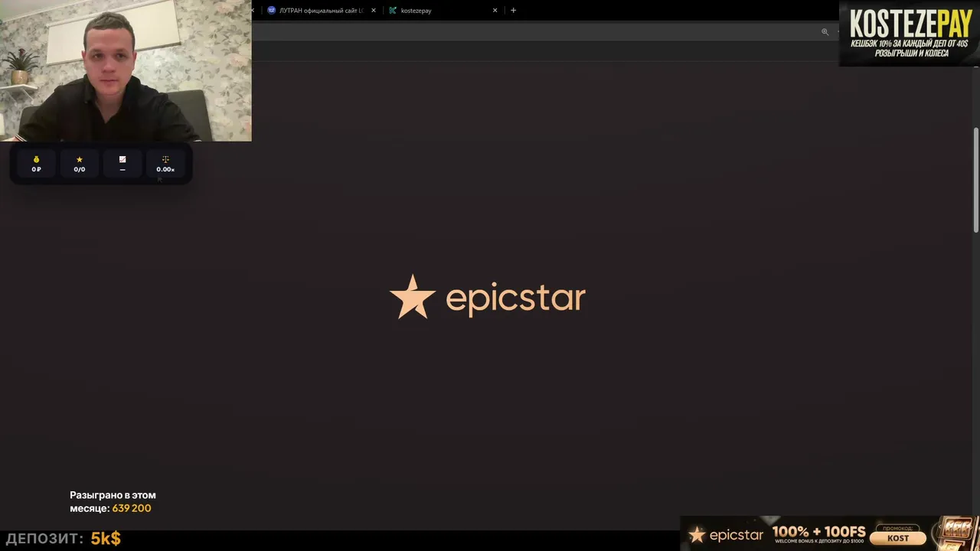Click the webcam video feed
The height and width of the screenshot is (551, 980).
pyautogui.click(x=126, y=70)
